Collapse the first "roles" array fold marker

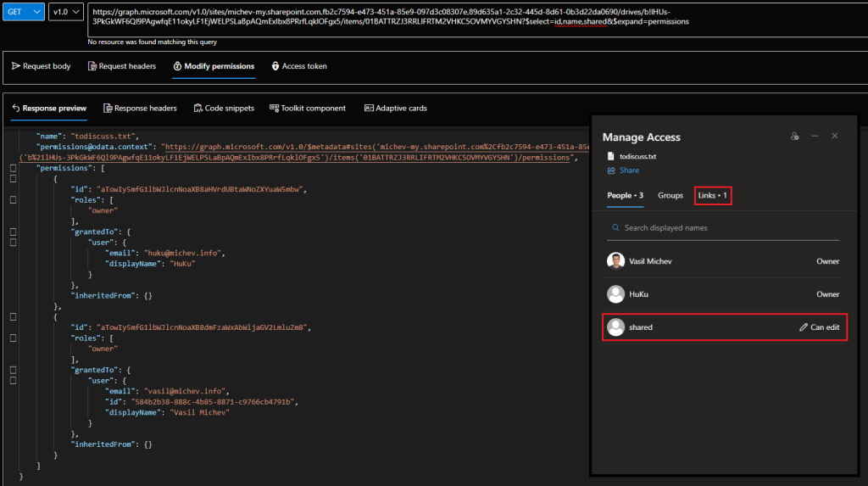[x=13, y=199]
